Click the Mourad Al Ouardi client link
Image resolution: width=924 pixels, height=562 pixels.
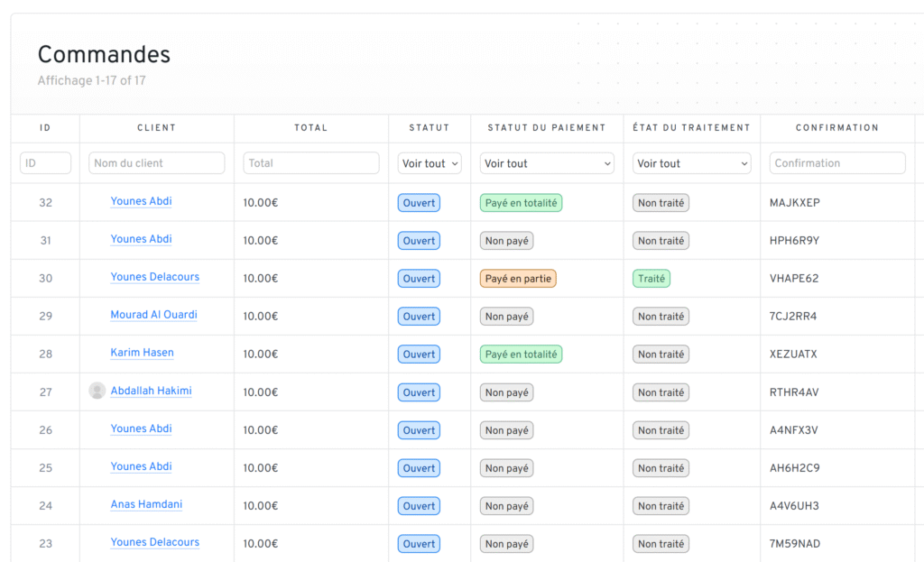point(153,315)
